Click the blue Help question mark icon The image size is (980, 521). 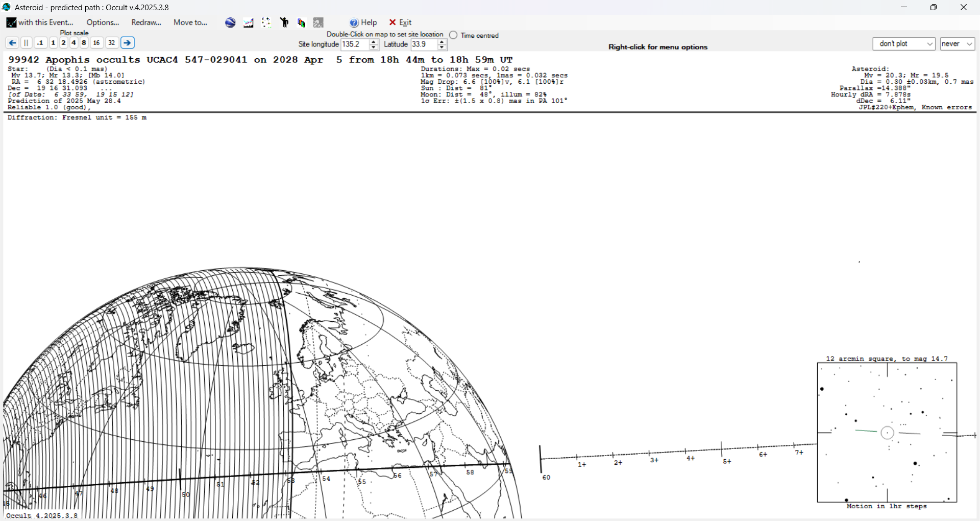[x=354, y=22]
